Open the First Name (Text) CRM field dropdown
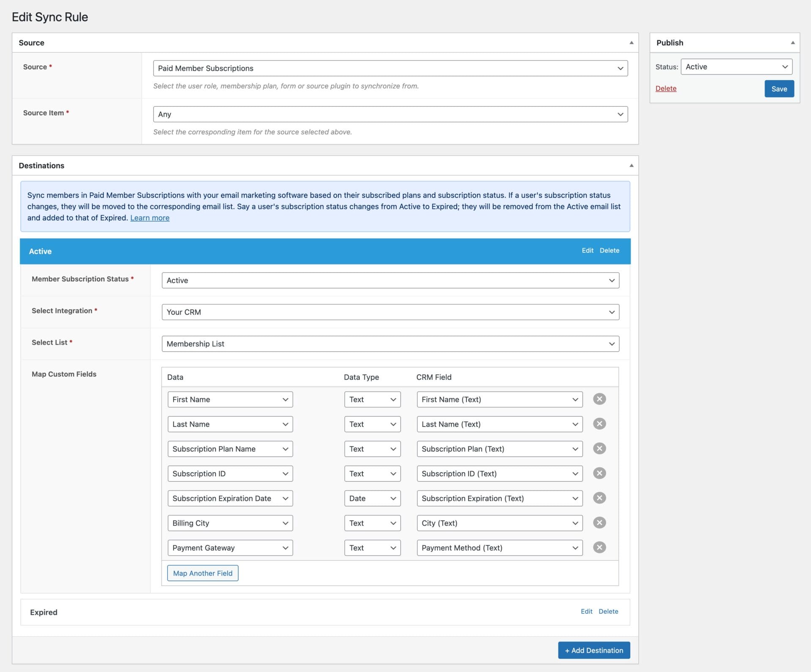This screenshot has height=672, width=811. click(x=500, y=399)
